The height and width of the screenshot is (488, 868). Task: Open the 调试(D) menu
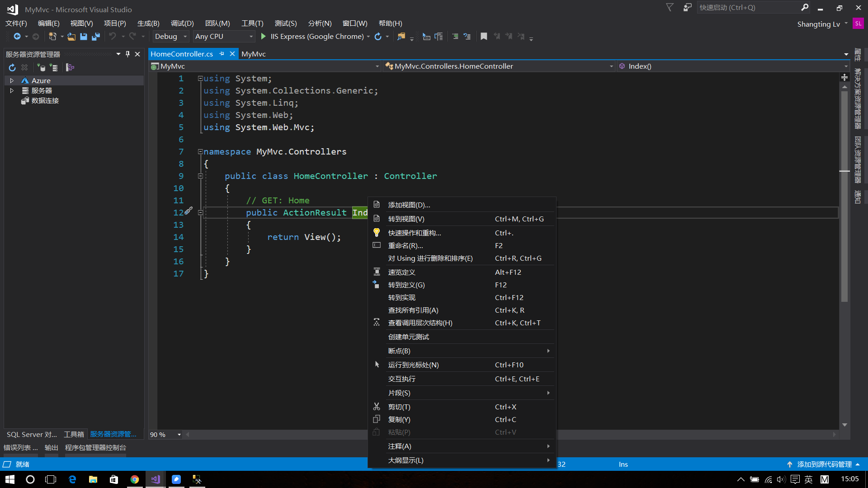pos(182,23)
